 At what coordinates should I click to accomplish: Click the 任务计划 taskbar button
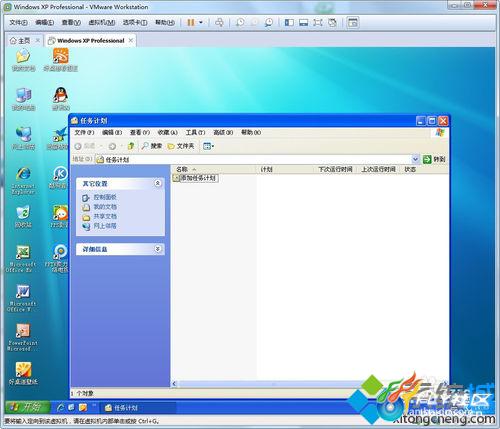point(138,407)
